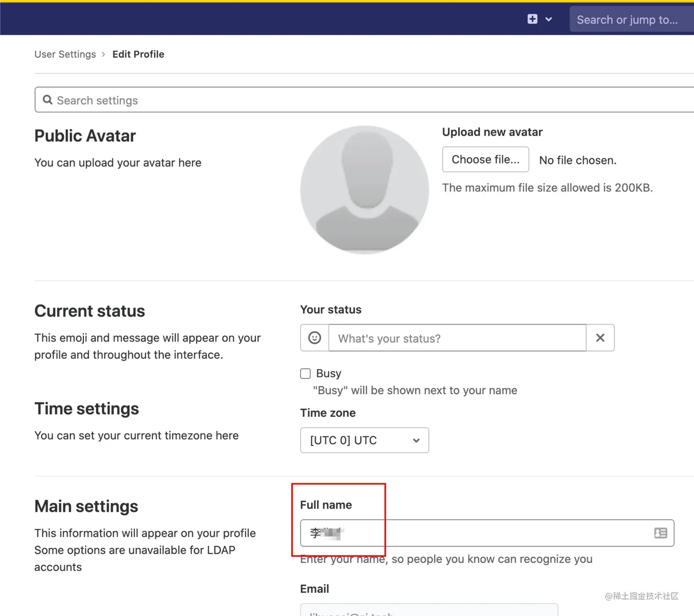Open the emoji picker smiley icon
This screenshot has height=616, width=694.
[x=314, y=338]
